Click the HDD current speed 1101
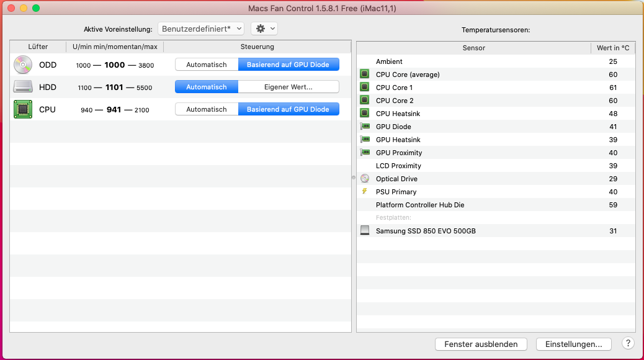The width and height of the screenshot is (644, 360). tap(114, 87)
